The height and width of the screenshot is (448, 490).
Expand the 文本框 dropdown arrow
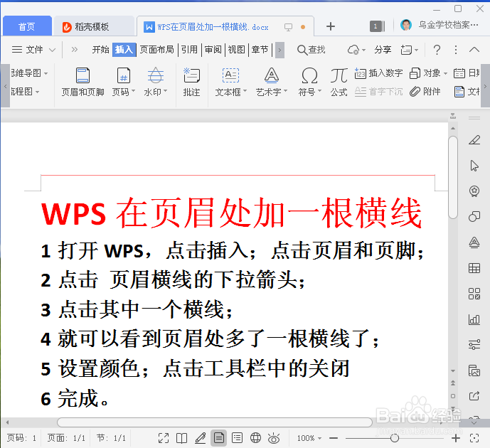tap(245, 91)
